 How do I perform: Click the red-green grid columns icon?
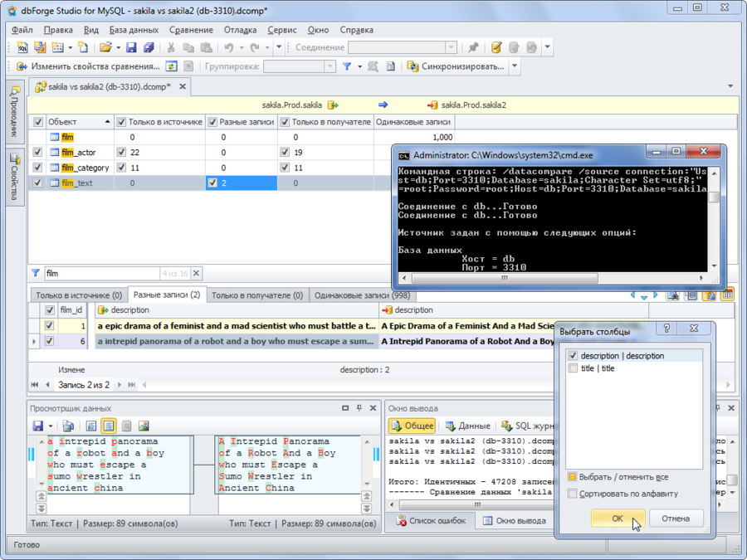click(727, 295)
